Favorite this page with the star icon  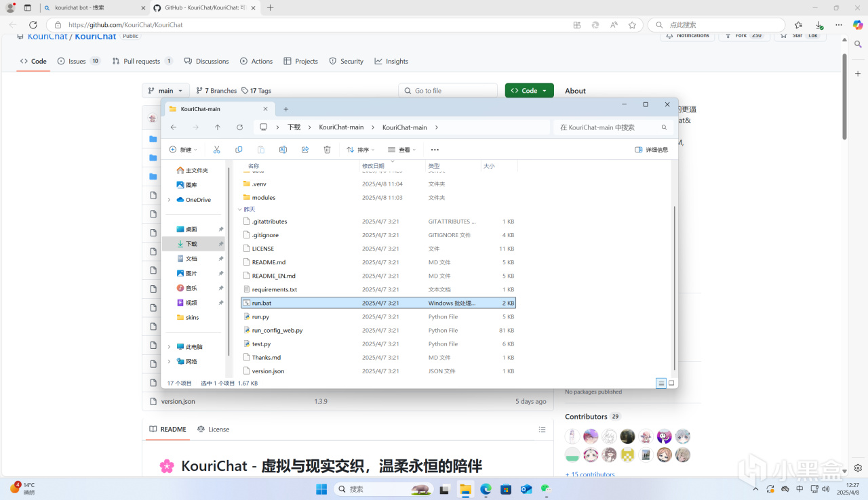click(632, 25)
